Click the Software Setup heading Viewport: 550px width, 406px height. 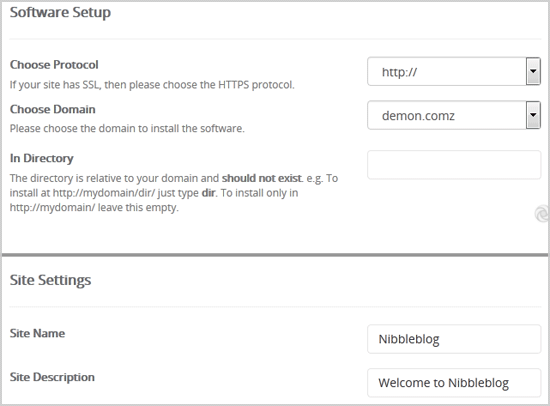coord(60,12)
